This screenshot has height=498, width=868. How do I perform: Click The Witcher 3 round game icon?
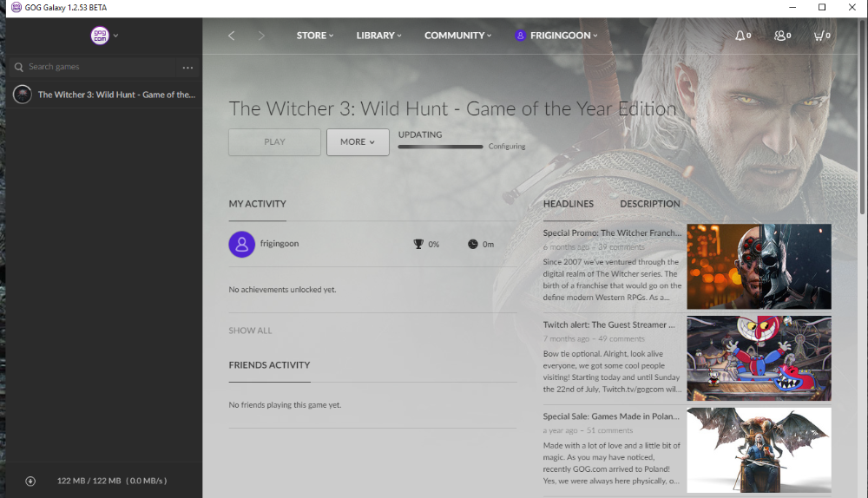(23, 95)
